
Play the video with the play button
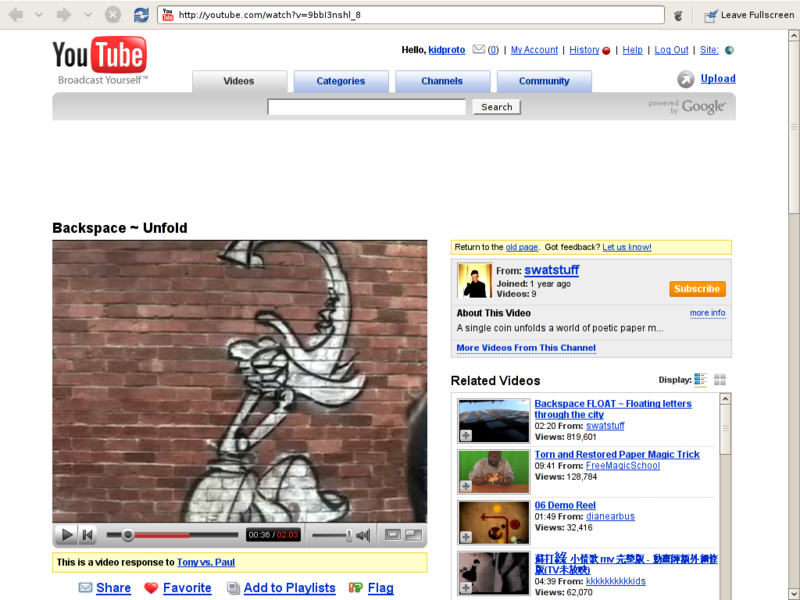point(67,535)
